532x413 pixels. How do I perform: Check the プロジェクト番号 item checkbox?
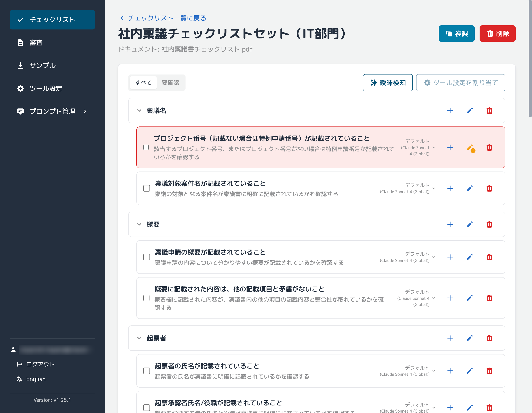146,147
